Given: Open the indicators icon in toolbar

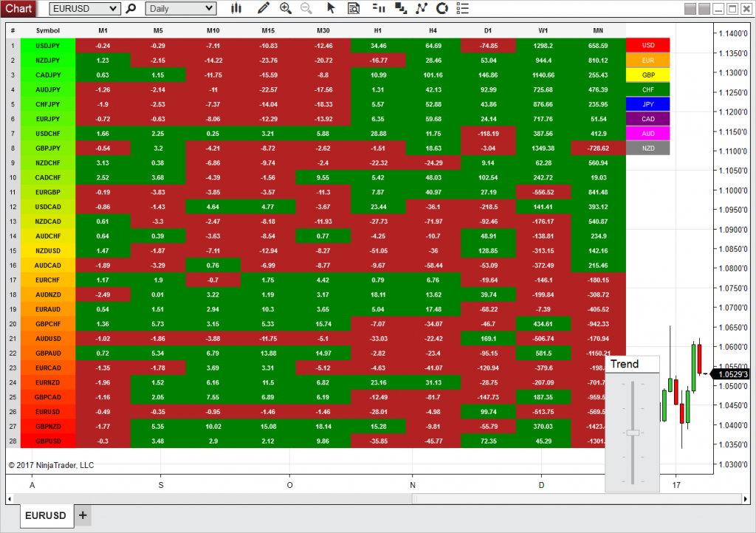Looking at the screenshot, I should [379, 8].
